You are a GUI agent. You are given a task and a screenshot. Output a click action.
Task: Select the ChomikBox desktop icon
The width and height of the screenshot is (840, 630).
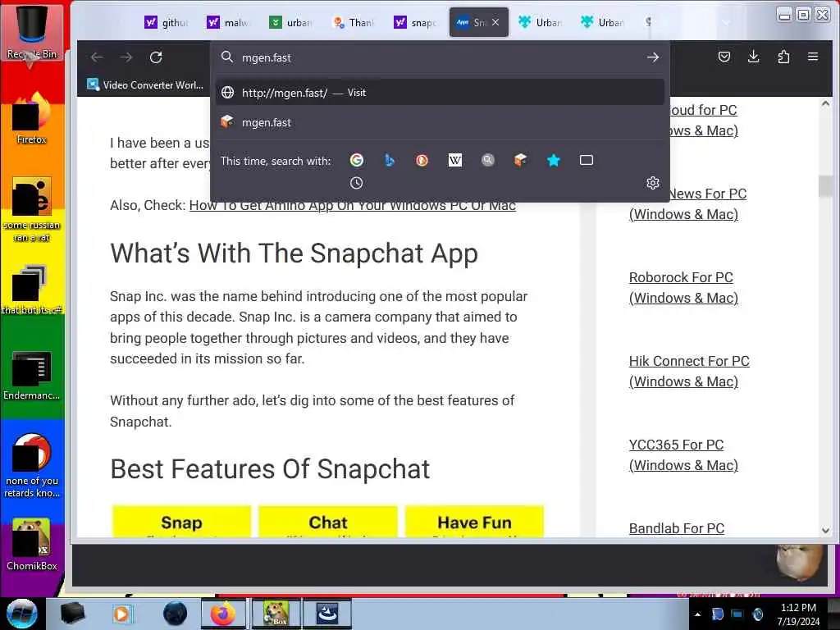point(32,545)
